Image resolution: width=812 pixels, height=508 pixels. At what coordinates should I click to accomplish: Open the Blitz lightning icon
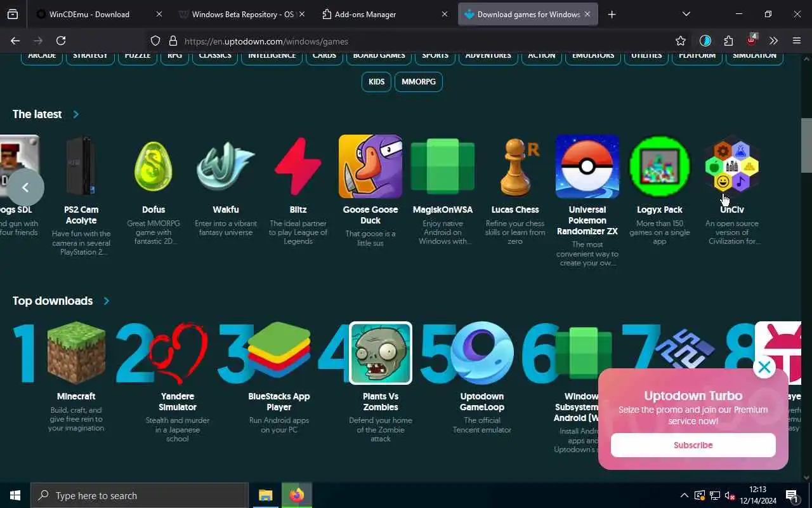[298, 166]
